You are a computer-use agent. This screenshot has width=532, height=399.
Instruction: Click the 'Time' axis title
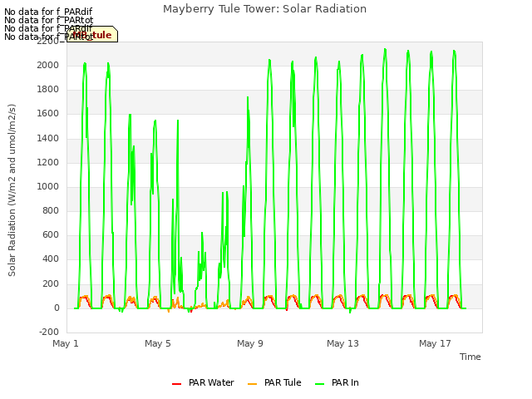tap(470, 357)
